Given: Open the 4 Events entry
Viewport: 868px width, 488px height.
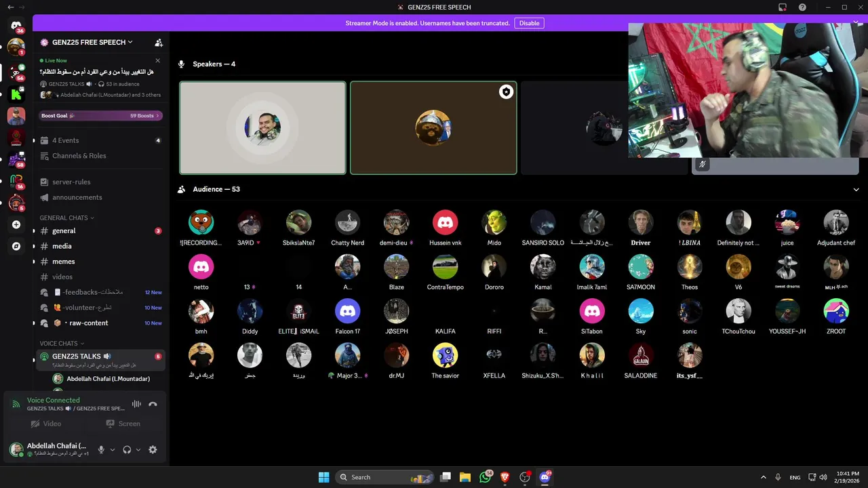Looking at the screenshot, I should pos(100,140).
